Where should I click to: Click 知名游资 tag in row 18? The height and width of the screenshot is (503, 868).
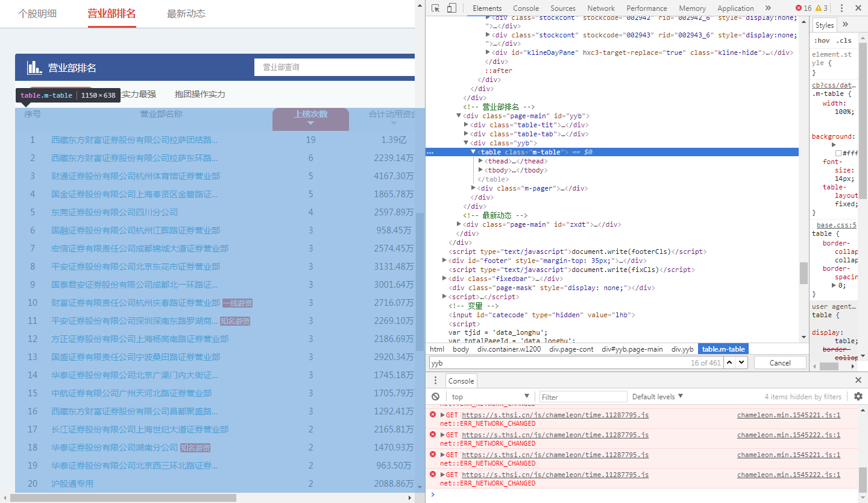[x=195, y=448]
